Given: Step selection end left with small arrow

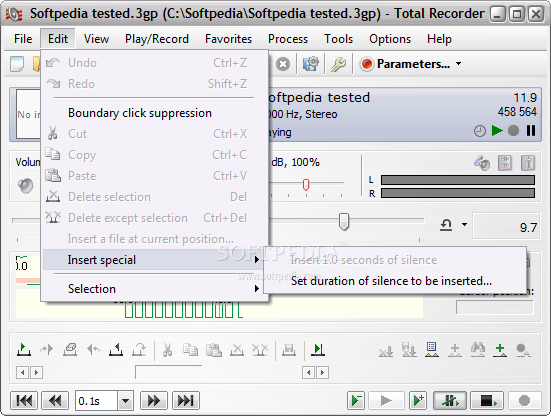Looking at the screenshot, I should [x=309, y=372].
